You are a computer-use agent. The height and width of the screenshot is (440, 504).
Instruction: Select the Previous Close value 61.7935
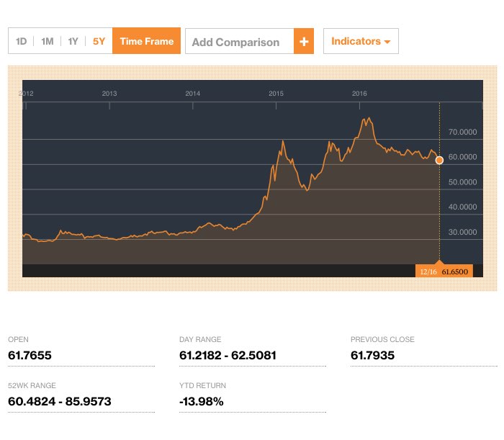372,356
